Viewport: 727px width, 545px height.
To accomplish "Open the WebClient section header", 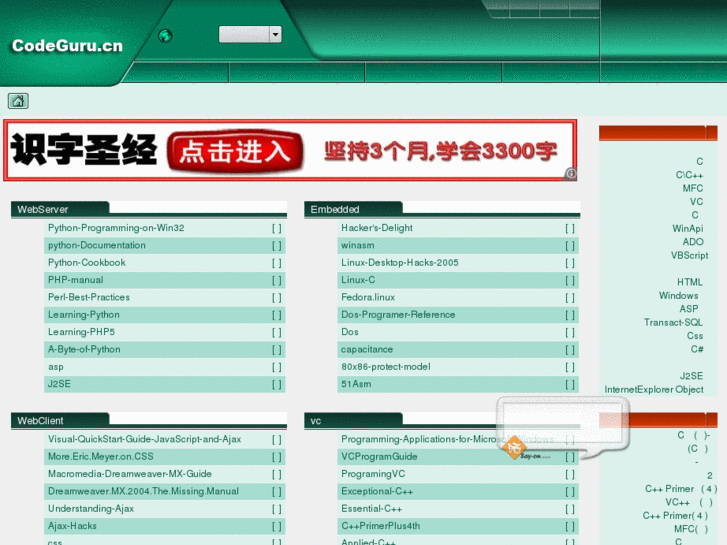I will click(x=41, y=421).
